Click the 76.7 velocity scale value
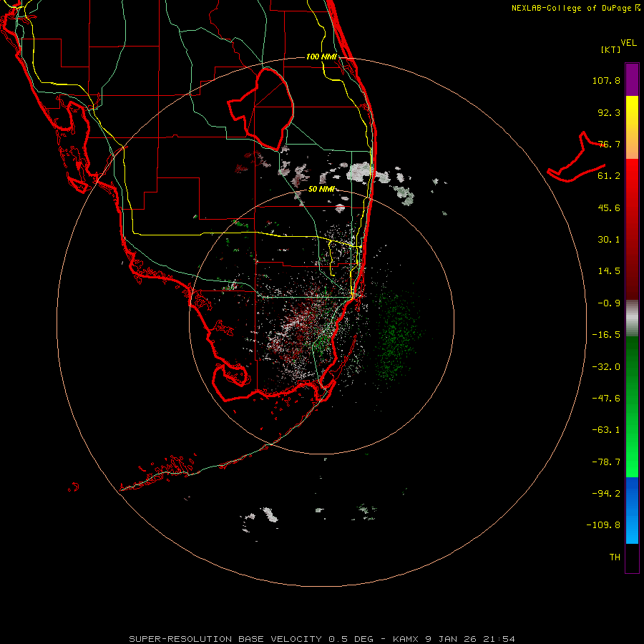 click(x=609, y=144)
